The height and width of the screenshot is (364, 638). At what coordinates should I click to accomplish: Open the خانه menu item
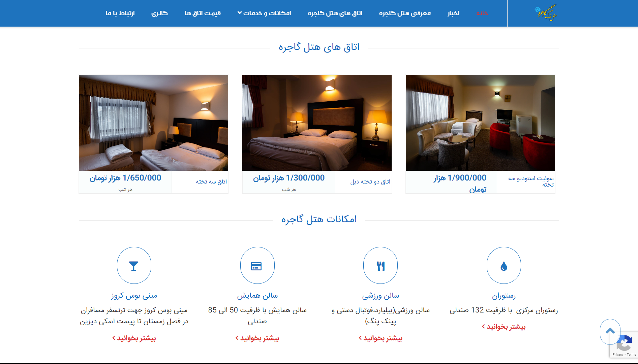[x=482, y=13]
